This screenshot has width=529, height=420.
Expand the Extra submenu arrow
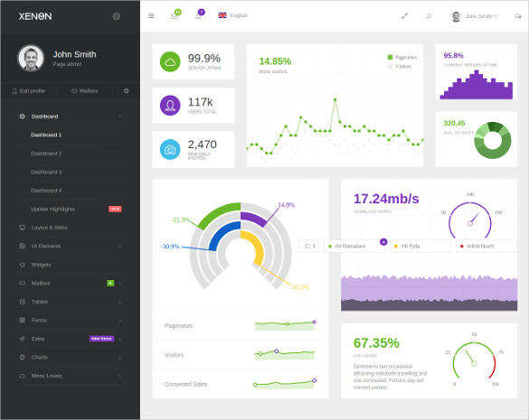tap(119, 339)
